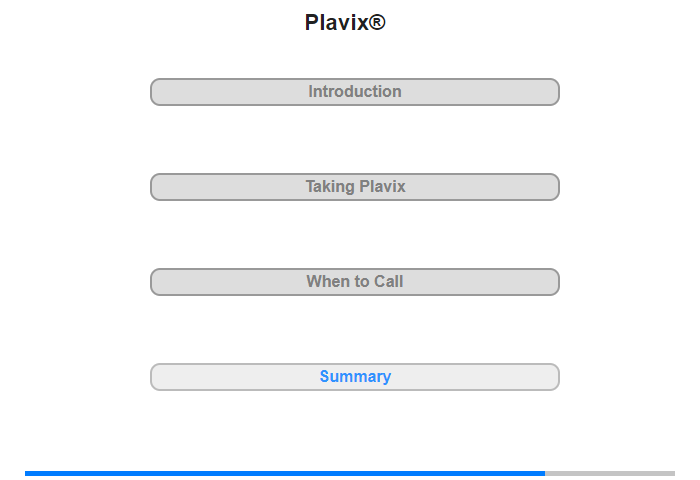
Task: Choose When to Call from the menu
Action: tap(355, 282)
